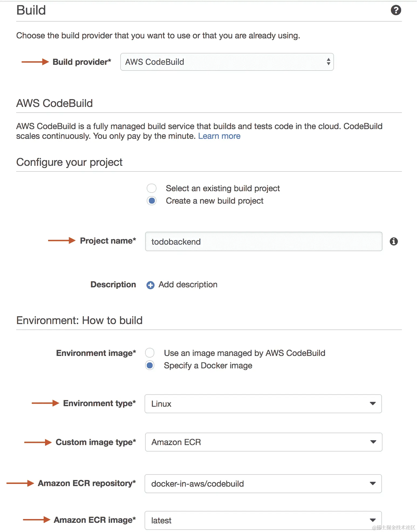Select Use an image managed by AWS CodeBuild
This screenshot has height=532, width=417.
click(150, 353)
